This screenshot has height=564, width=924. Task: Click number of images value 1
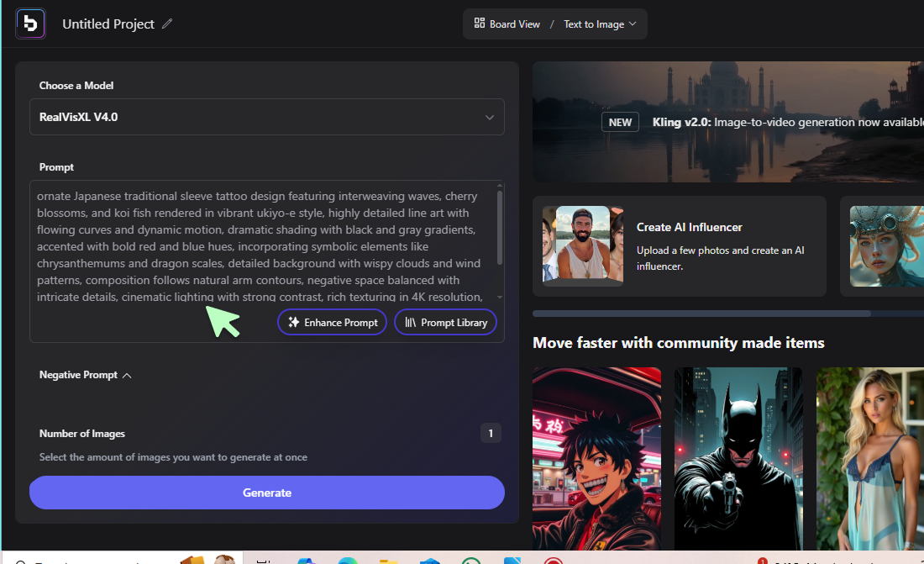[491, 434]
